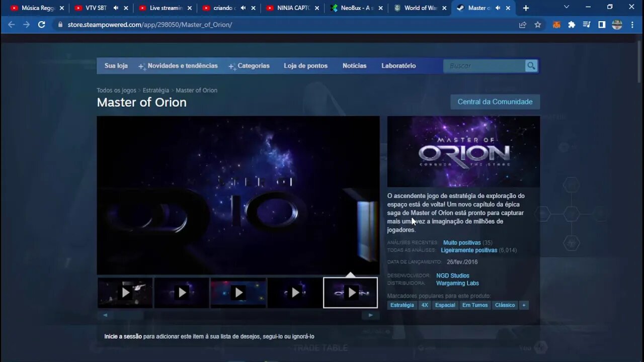Screen dimensions: 644x362
Task: Select the Clássico tag
Action: [x=505, y=305]
